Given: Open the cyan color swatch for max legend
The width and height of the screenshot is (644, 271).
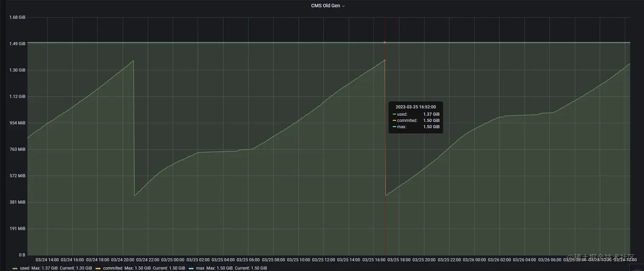Looking at the screenshot, I should pyautogui.click(x=192, y=268).
